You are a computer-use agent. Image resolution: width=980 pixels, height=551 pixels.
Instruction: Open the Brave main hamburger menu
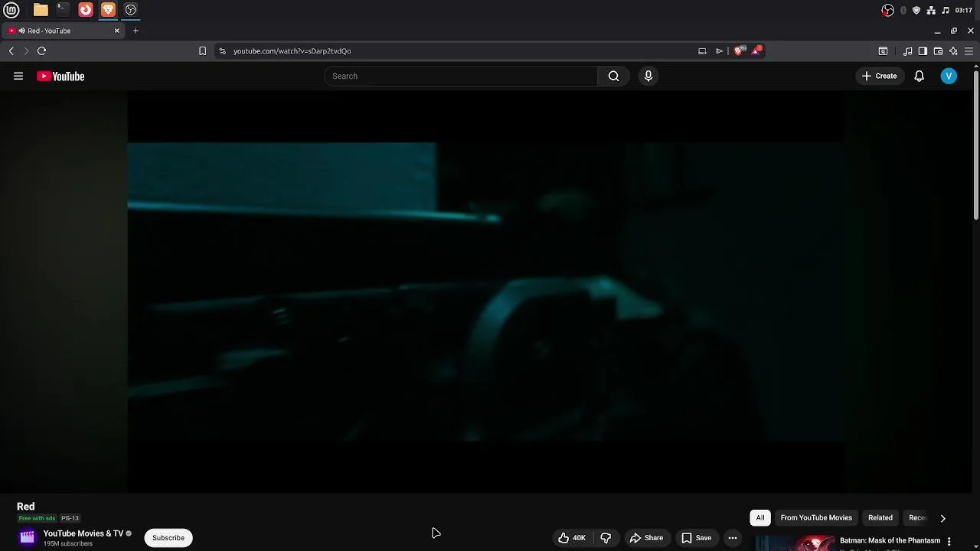(x=969, y=51)
